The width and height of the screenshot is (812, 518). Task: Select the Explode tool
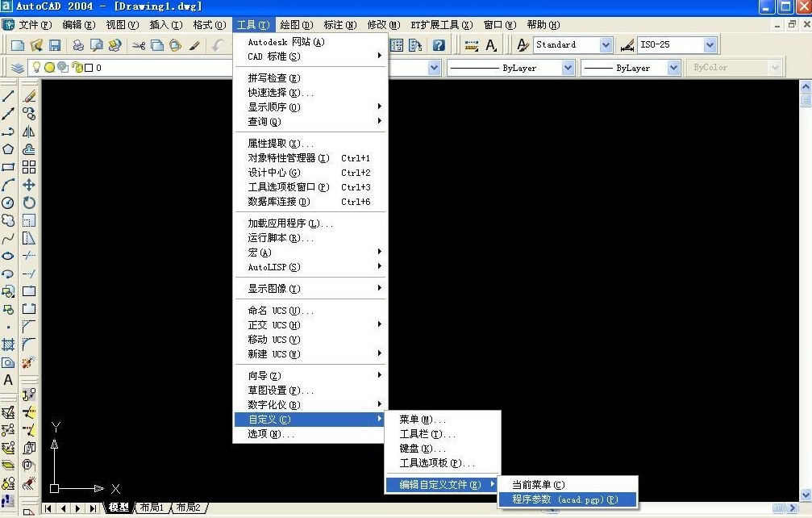[29, 362]
